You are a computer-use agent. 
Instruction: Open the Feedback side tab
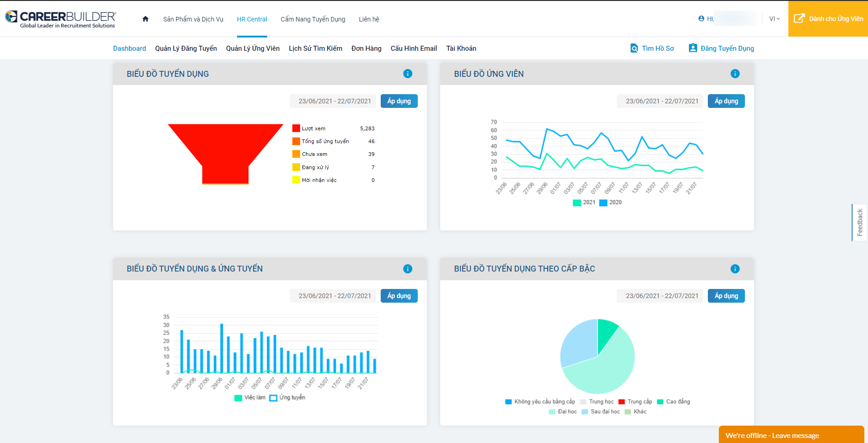pyautogui.click(x=859, y=223)
